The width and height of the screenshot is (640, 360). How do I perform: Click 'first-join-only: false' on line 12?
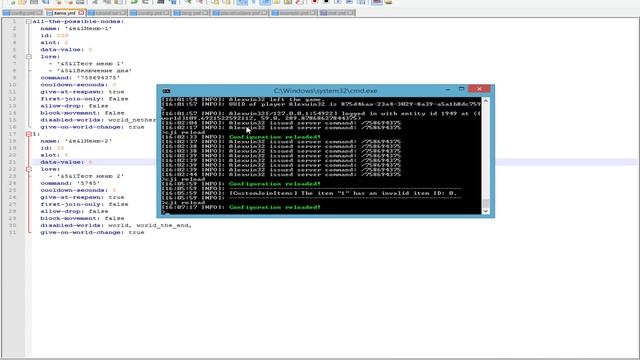pos(84,99)
